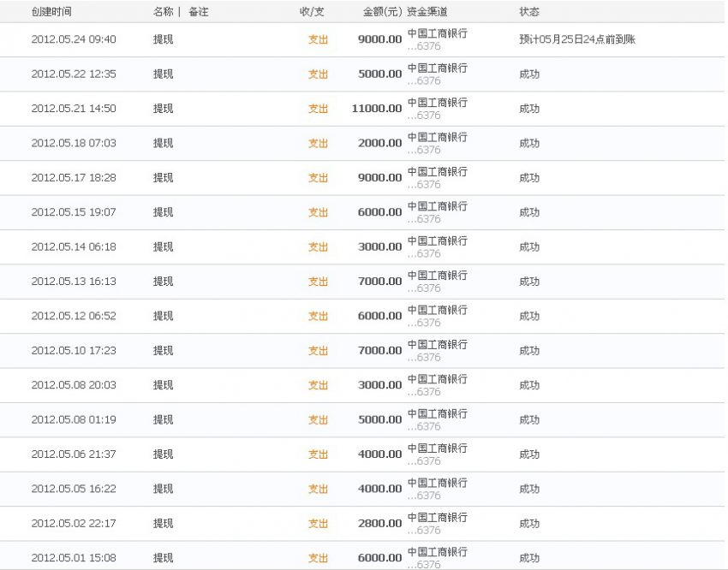Click the 创建时间 column header
Viewport: 728px width, 570px height.
[51, 12]
